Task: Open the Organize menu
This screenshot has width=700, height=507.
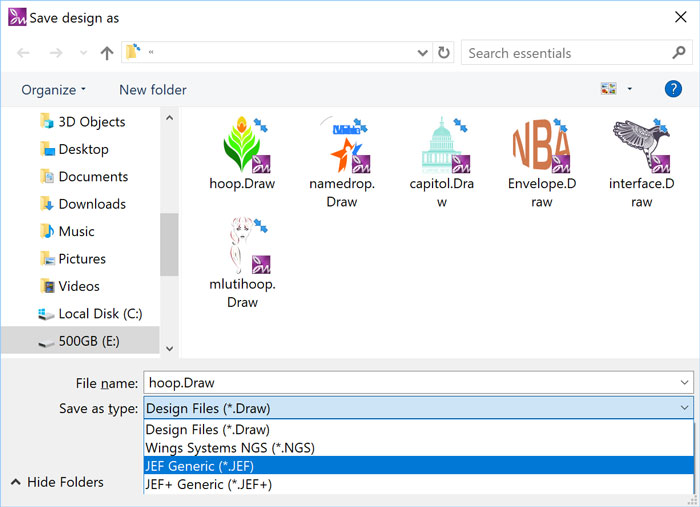Action: coord(54,90)
